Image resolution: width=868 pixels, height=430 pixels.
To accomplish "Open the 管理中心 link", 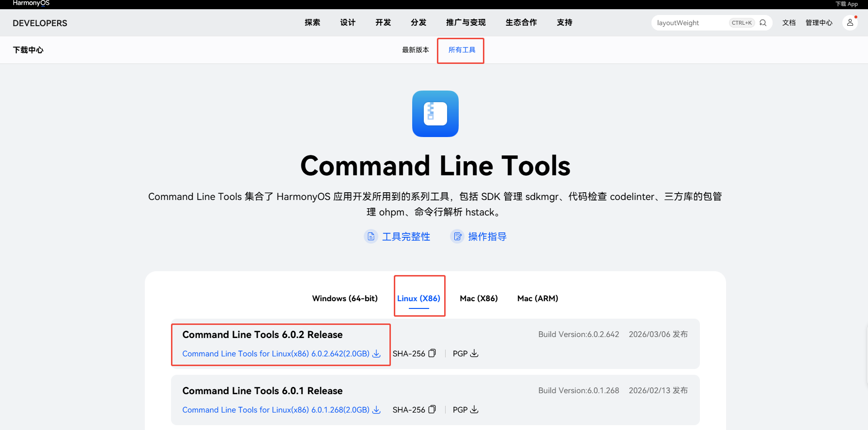I will (x=819, y=23).
